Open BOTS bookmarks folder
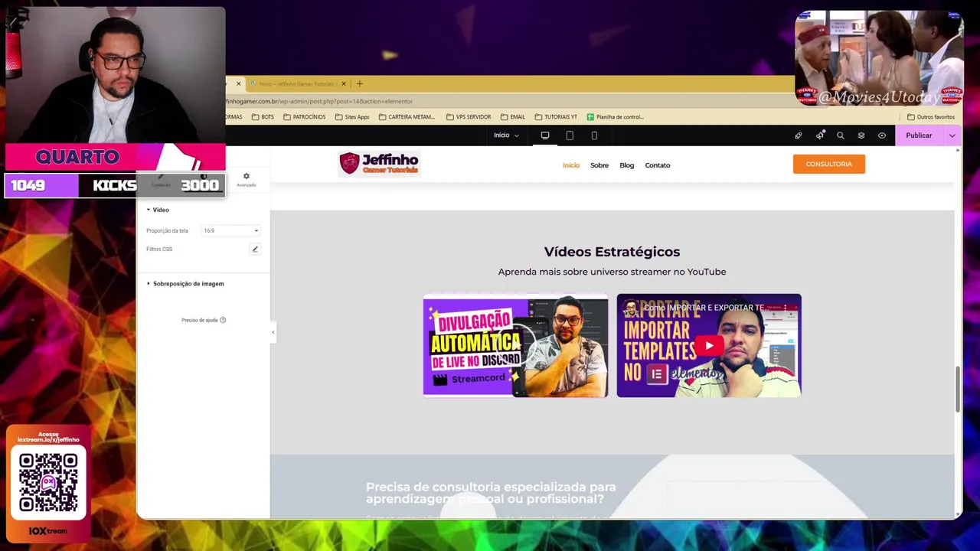The height and width of the screenshot is (551, 980). [262, 117]
